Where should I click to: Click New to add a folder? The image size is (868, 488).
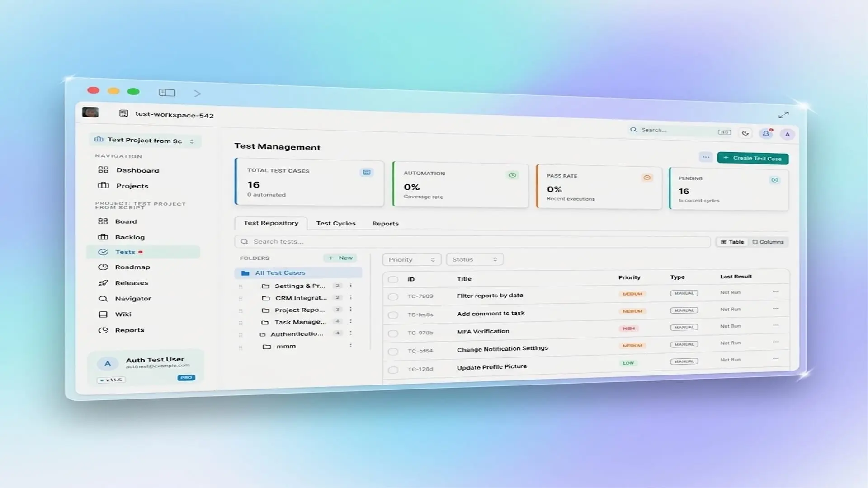point(340,258)
